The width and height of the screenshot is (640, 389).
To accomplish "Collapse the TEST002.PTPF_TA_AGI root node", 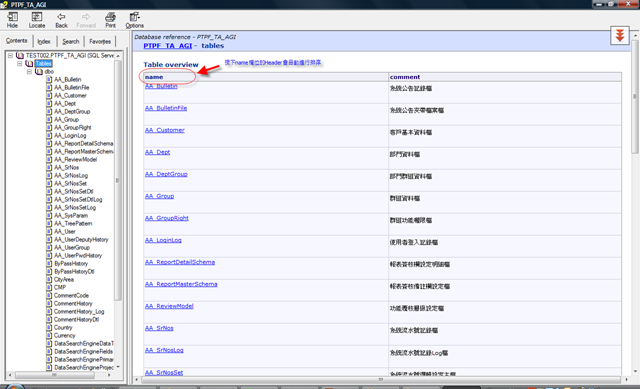I will [x=10, y=56].
